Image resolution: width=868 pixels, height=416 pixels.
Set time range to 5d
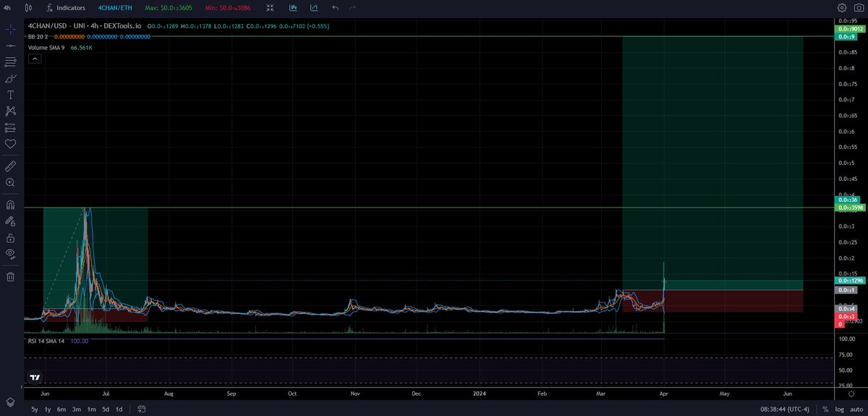[x=106, y=409]
